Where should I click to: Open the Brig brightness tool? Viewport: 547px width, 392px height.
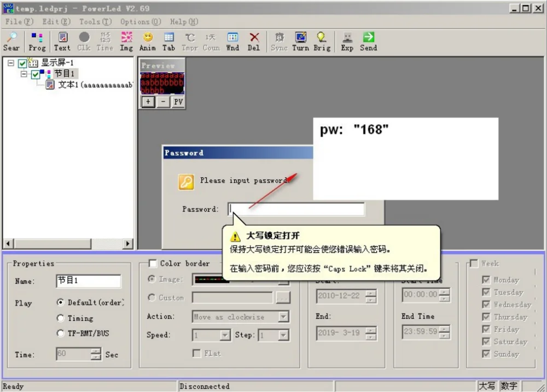[x=322, y=41]
